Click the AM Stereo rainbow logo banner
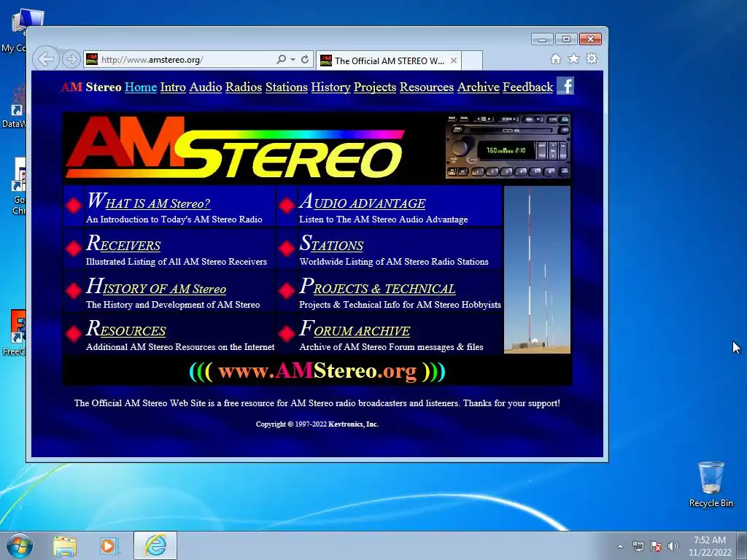The width and height of the screenshot is (747, 560). point(236,147)
